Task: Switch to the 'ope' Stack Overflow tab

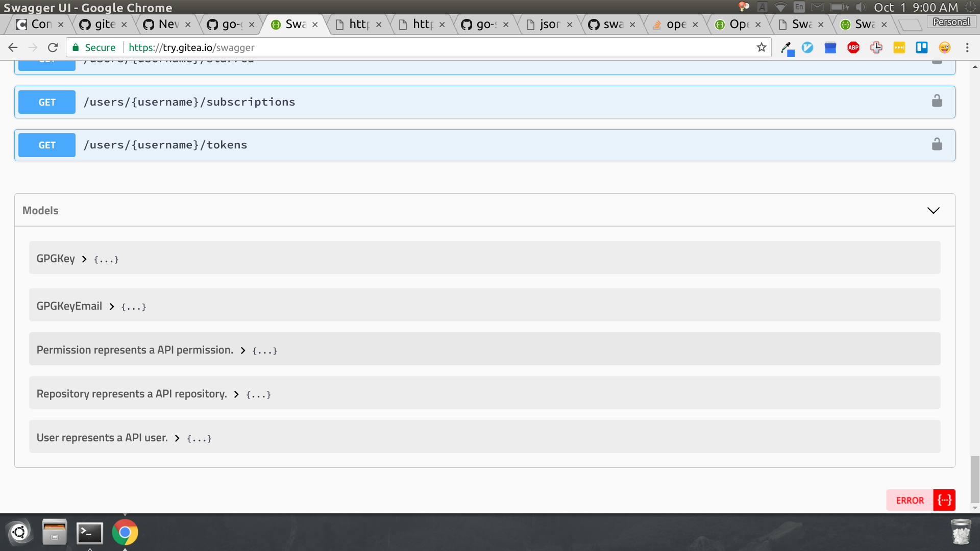Action: [x=676, y=24]
